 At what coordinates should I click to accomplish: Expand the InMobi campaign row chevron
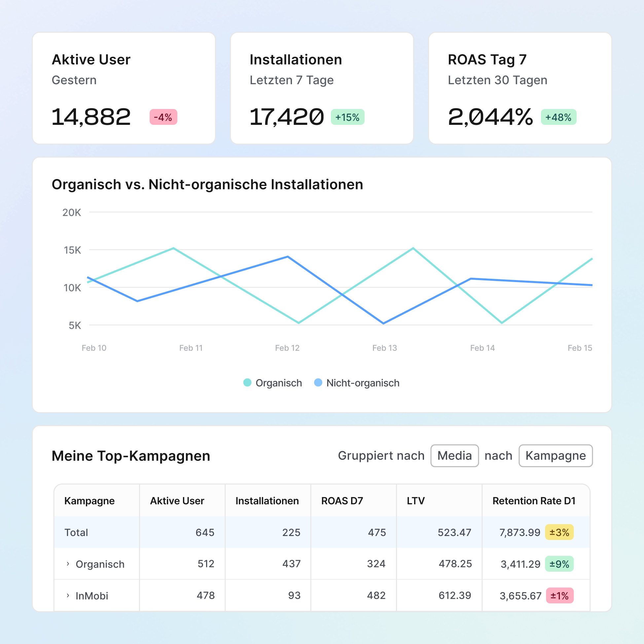coord(68,595)
